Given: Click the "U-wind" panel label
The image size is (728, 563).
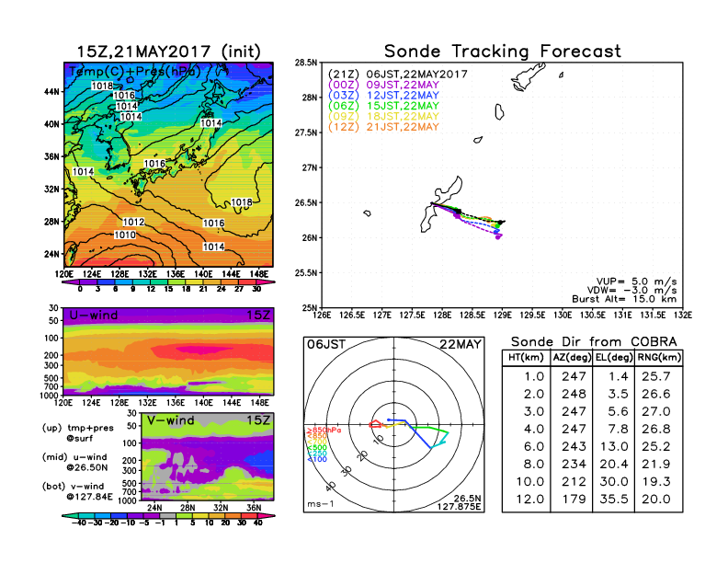Looking at the screenshot, I should (x=93, y=315).
